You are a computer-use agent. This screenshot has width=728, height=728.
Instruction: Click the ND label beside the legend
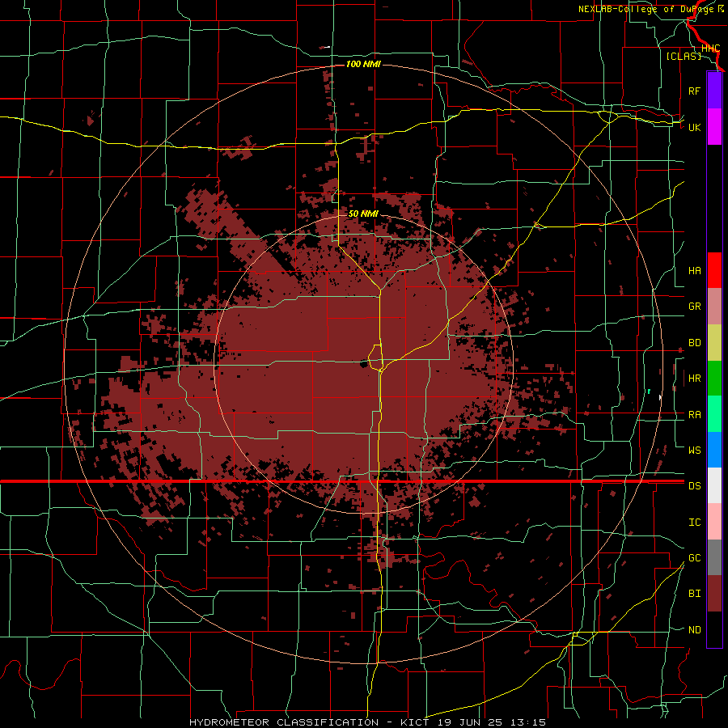tap(694, 630)
